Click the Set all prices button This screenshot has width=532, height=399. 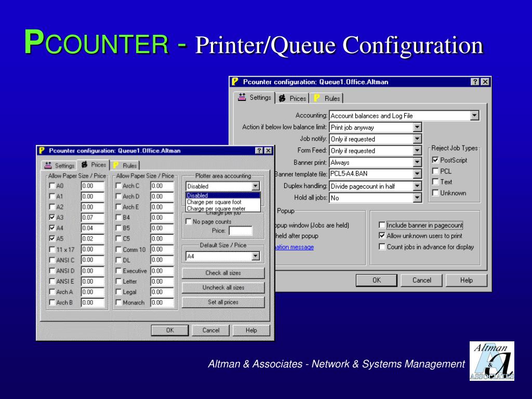tap(223, 302)
